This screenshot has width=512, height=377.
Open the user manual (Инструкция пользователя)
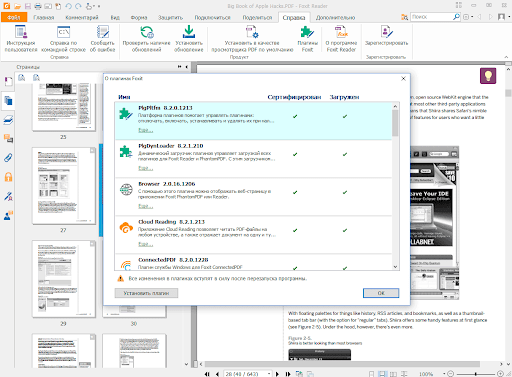click(21, 39)
